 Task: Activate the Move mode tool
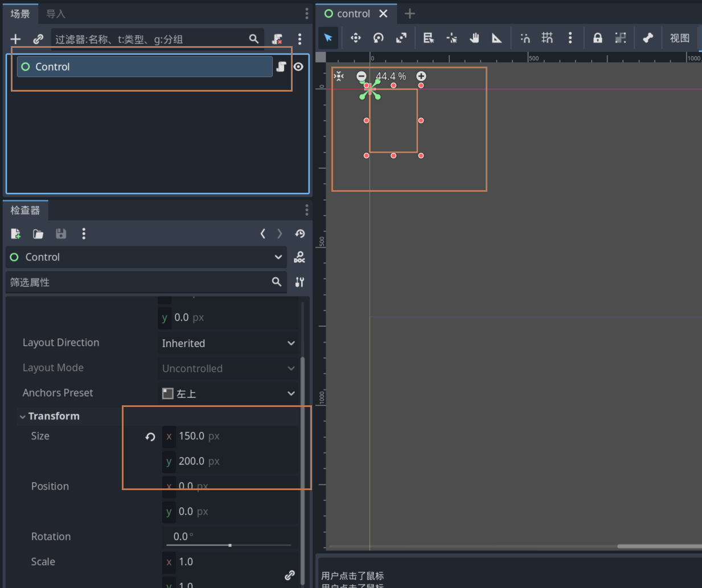(x=356, y=38)
